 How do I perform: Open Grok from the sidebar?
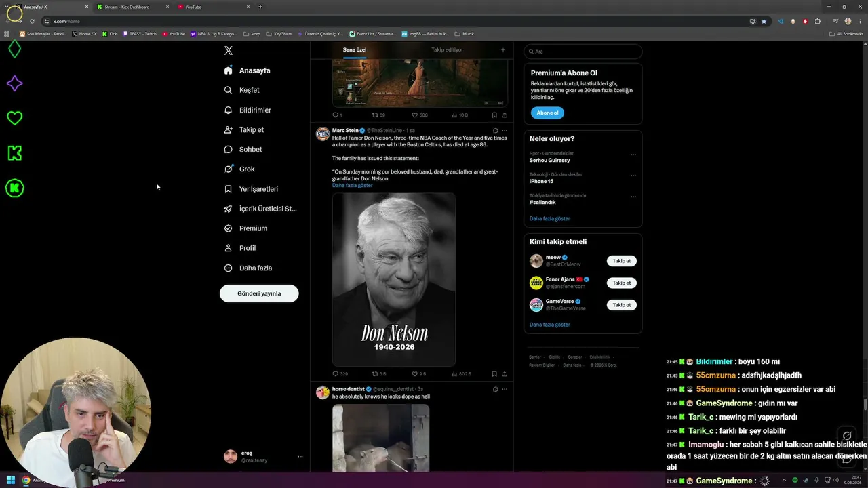(x=239, y=169)
